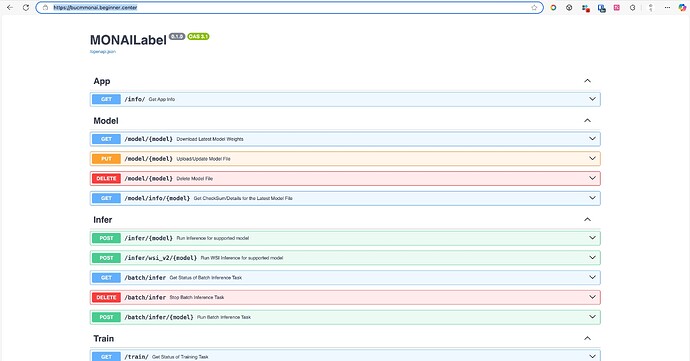Viewport: 690px width, 361px height.
Task: Click 'Run WSI Inference for supported model' text
Action: point(242,258)
